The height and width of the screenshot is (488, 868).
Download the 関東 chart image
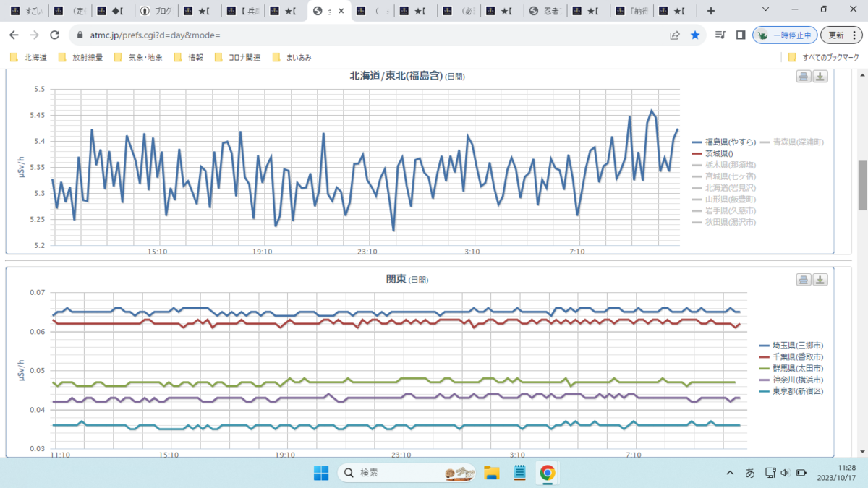(x=820, y=280)
